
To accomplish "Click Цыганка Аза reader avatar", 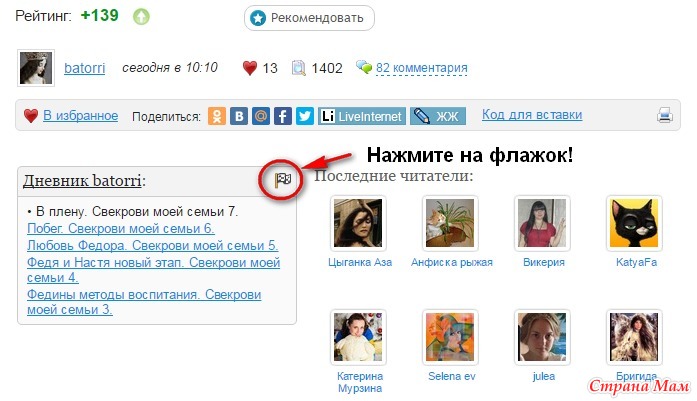I will tap(358, 223).
